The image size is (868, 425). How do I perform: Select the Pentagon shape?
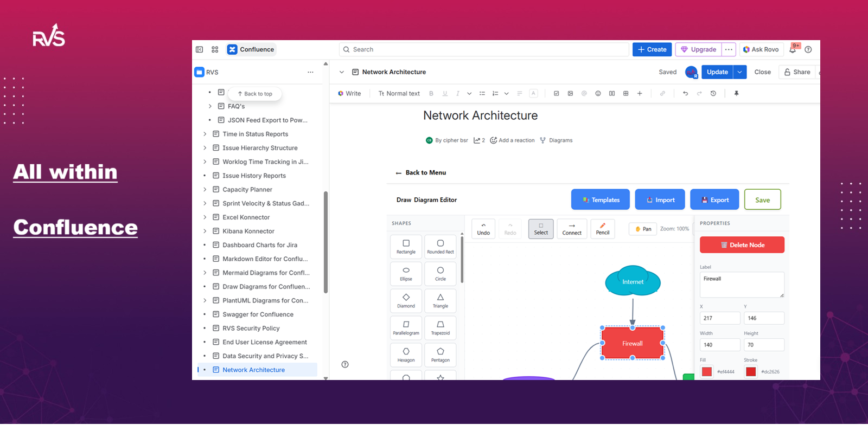click(x=441, y=355)
